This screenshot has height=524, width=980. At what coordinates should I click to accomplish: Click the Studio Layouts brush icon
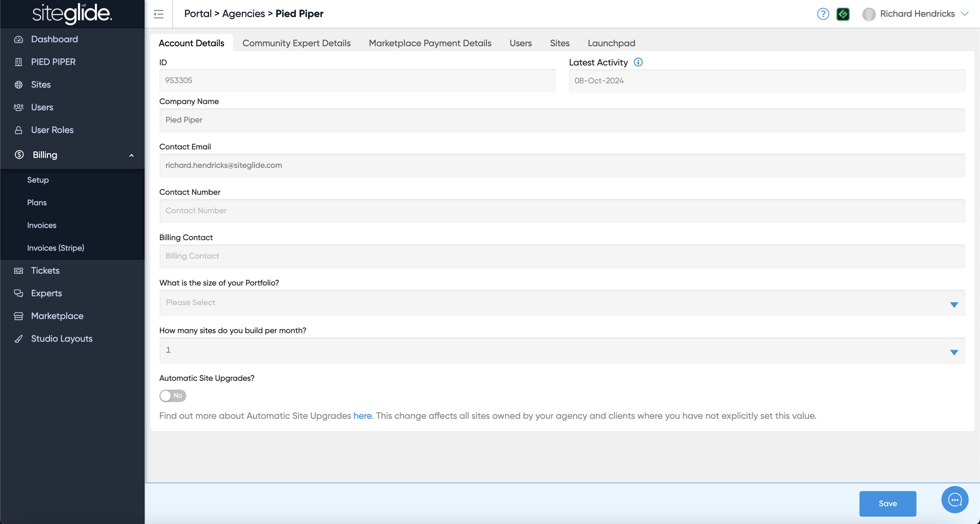[x=18, y=339]
